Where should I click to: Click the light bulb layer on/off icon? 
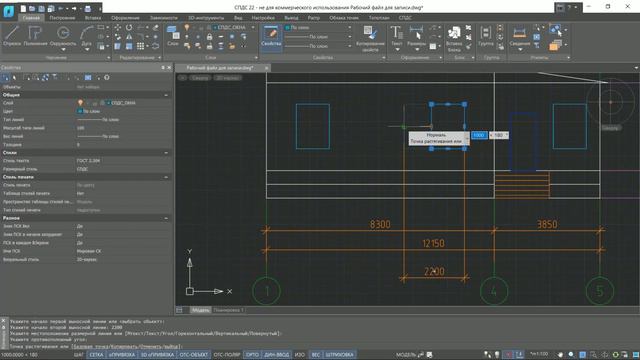(x=187, y=27)
